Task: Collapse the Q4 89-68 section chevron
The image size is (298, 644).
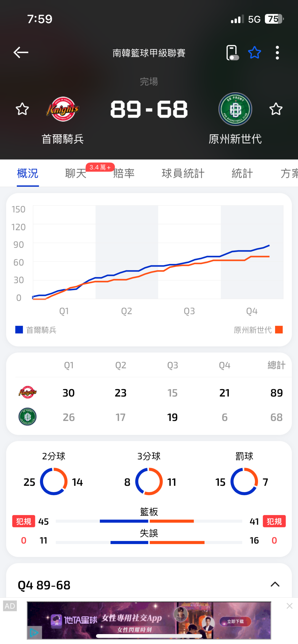Action: (x=275, y=584)
